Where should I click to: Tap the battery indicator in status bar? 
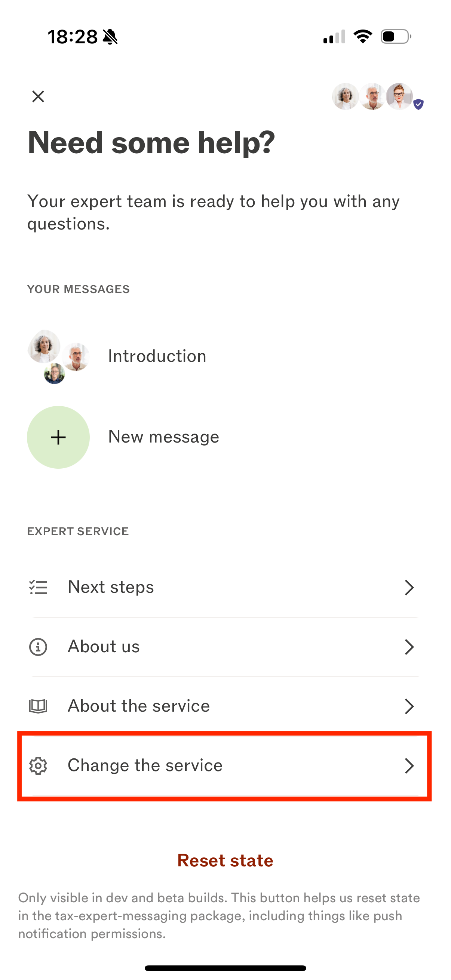[x=396, y=37]
